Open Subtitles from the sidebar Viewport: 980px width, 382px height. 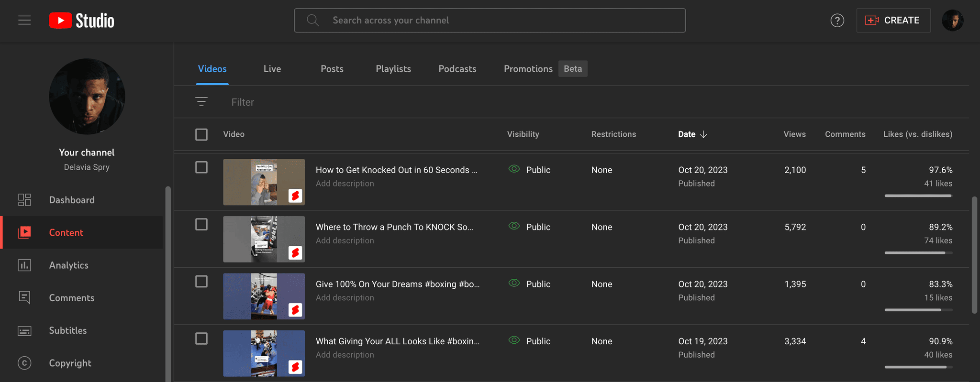click(x=67, y=330)
